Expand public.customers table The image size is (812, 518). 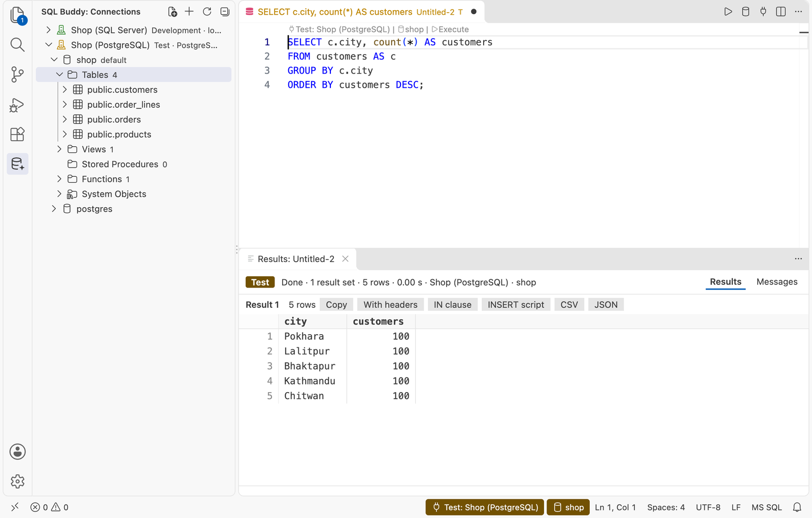pyautogui.click(x=64, y=89)
